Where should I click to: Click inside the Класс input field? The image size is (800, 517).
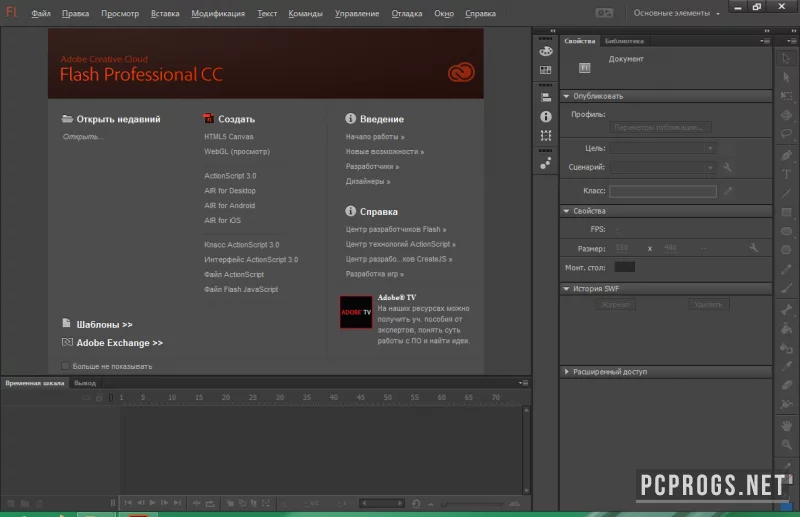(x=663, y=191)
